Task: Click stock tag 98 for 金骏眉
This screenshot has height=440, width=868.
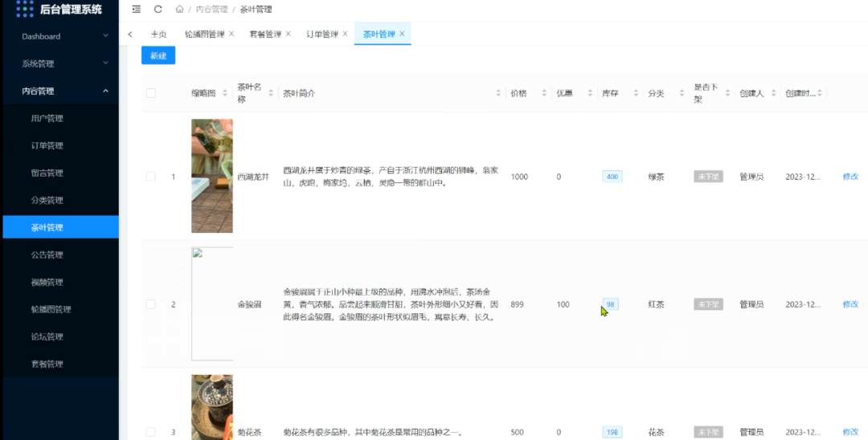Action: coord(610,304)
